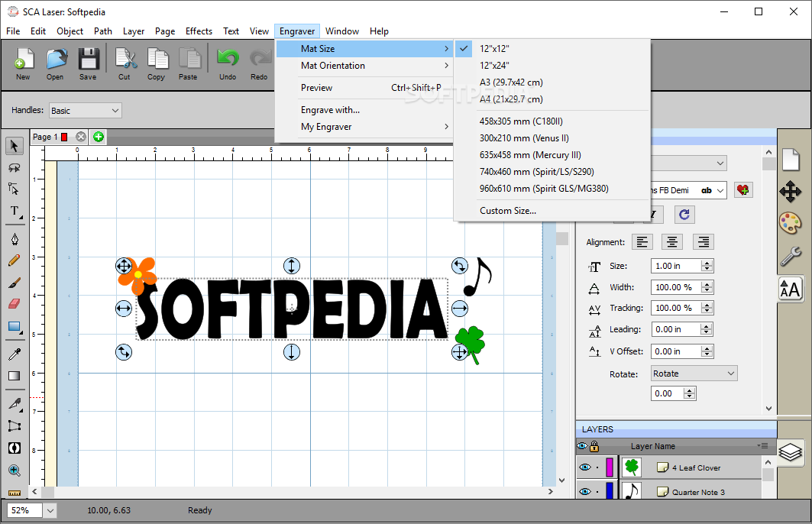Select the Gradient tool
This screenshot has width=812, height=524.
(x=15, y=376)
